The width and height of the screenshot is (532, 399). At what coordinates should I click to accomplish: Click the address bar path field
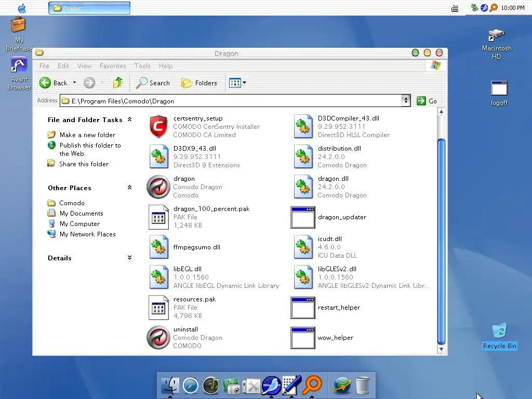tap(231, 101)
